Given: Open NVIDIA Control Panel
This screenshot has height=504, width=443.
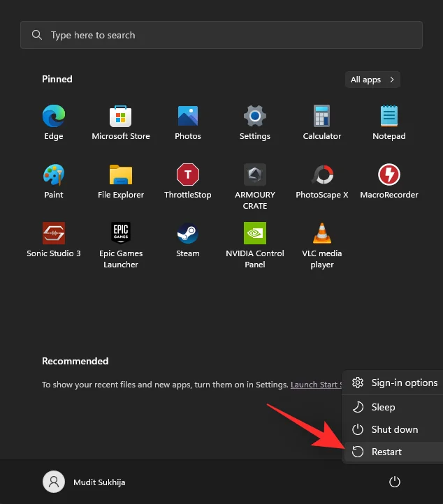Looking at the screenshot, I should click(x=255, y=244).
